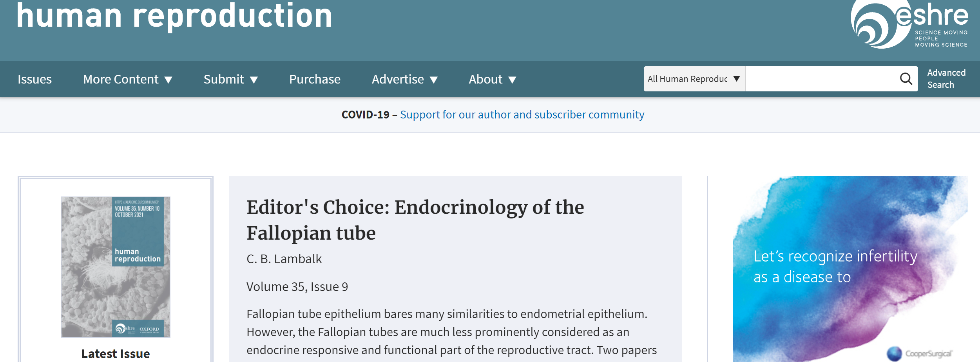This screenshot has width=980, height=362.
Task: Click the CooperSurgical logo in the ad
Action: [x=919, y=354]
